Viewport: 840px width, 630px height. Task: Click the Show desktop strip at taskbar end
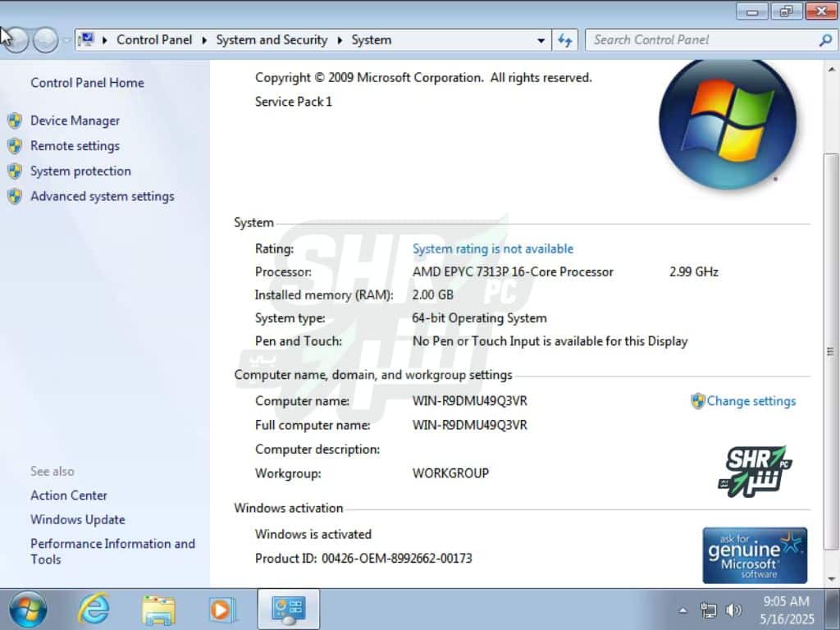coord(834,609)
